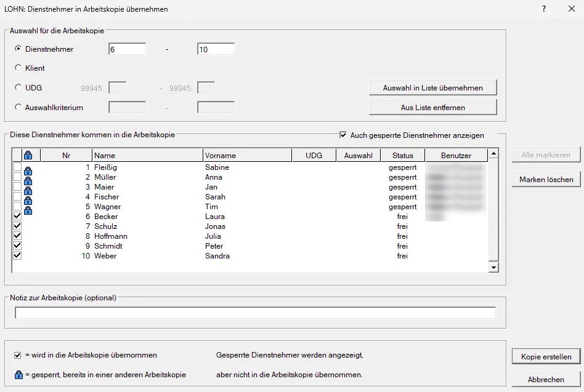Choose the Auswahlkriterium radio option

tap(18, 107)
